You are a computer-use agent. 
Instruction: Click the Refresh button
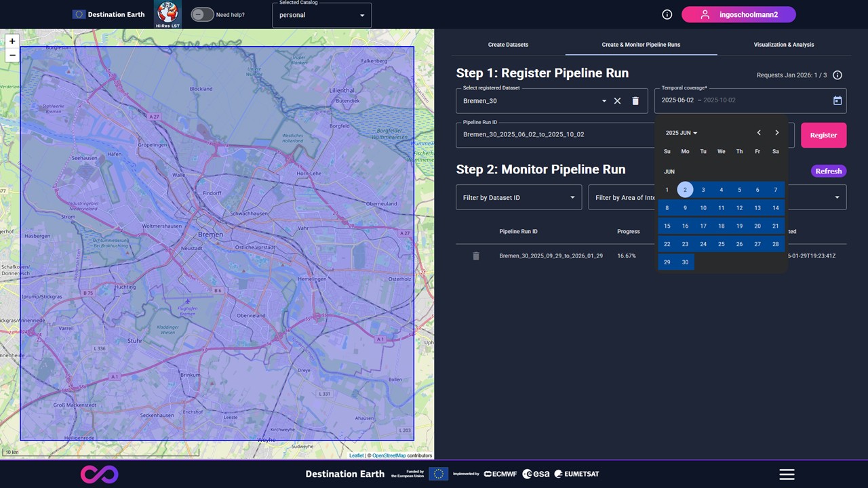(x=828, y=171)
